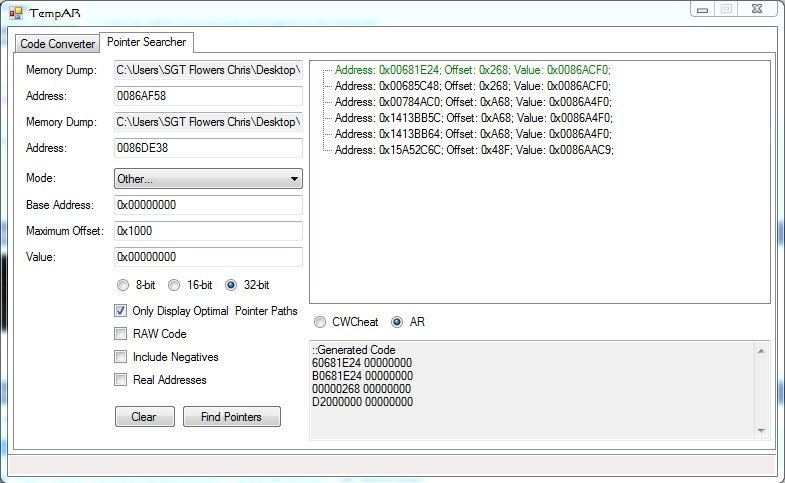Image resolution: width=785 pixels, height=483 pixels.
Task: Enable the RAW Code checkbox
Action: tap(121, 334)
